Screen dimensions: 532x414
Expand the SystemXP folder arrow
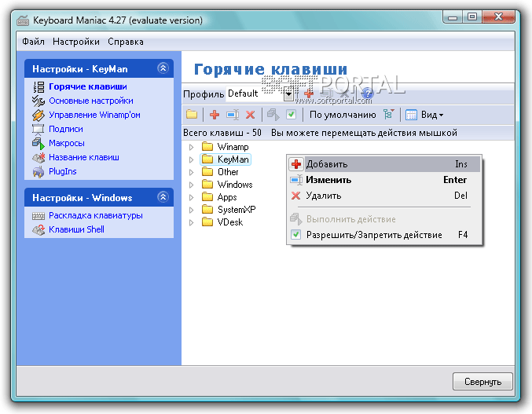pos(192,210)
